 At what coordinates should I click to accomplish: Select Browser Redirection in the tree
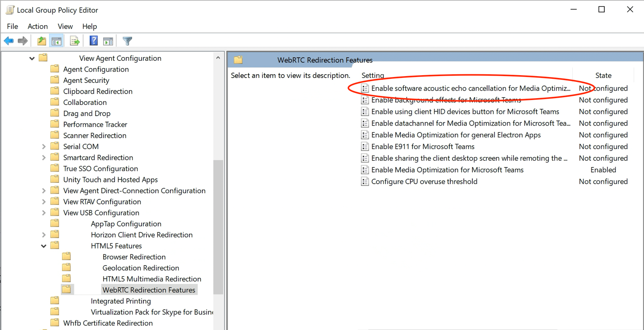pyautogui.click(x=134, y=257)
